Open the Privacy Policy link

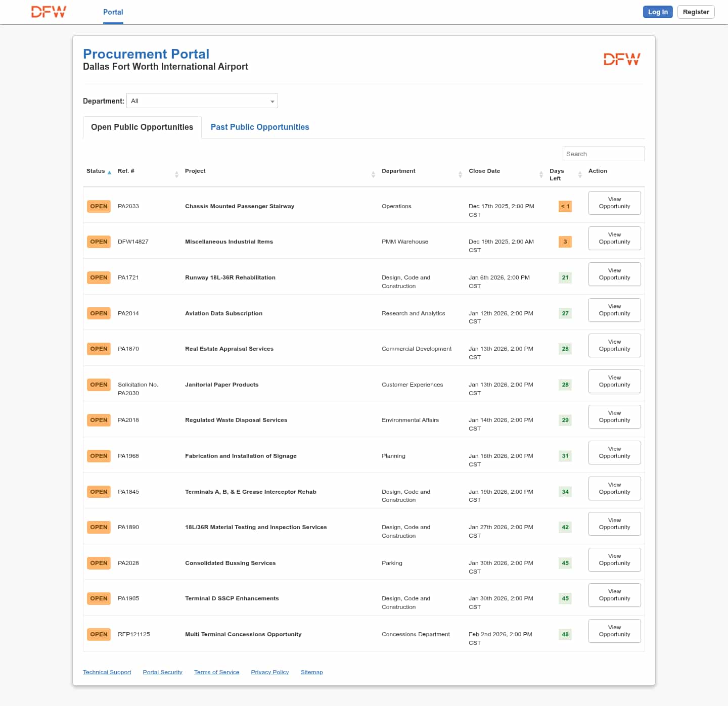(269, 672)
